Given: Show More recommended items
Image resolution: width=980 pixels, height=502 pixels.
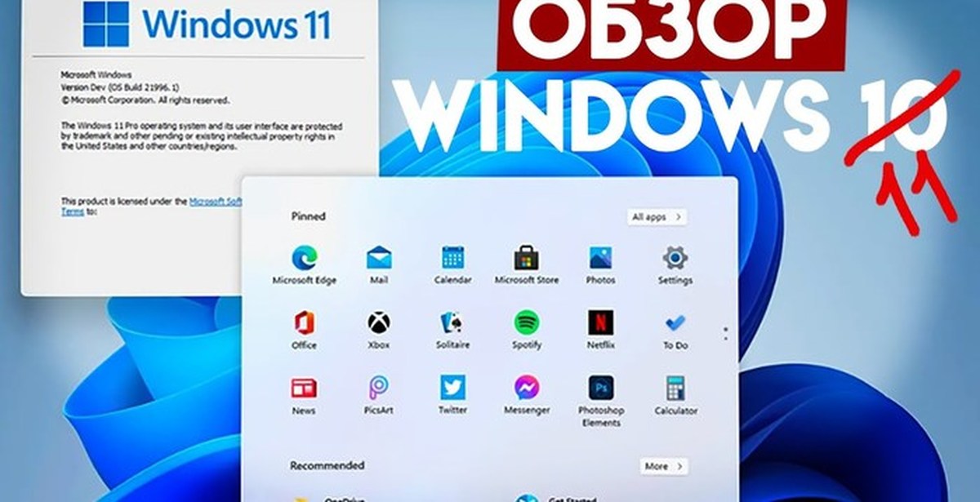Looking at the screenshot, I should click(662, 466).
